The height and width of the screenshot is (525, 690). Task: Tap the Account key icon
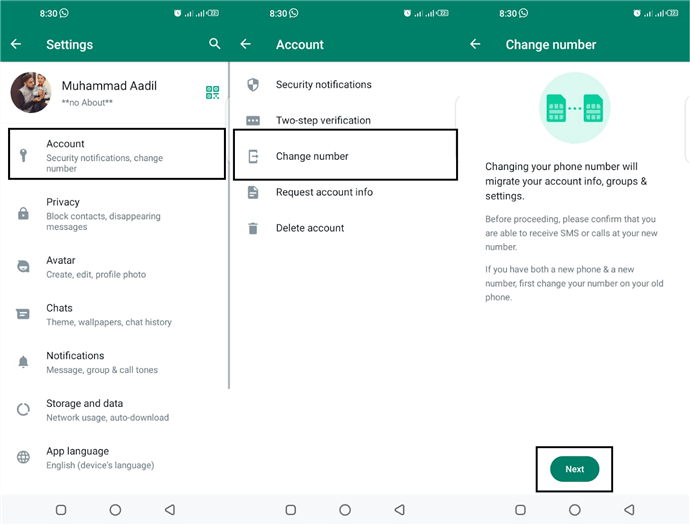pyautogui.click(x=23, y=155)
